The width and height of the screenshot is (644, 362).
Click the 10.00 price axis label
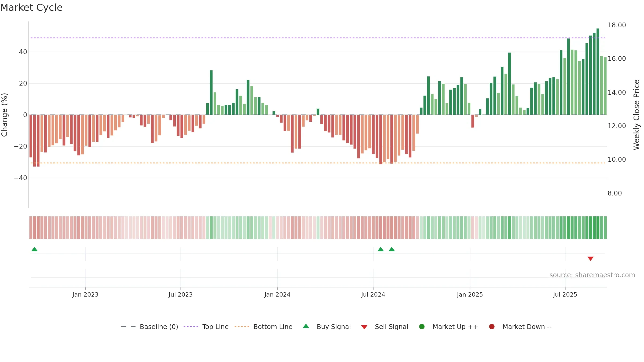617,160
